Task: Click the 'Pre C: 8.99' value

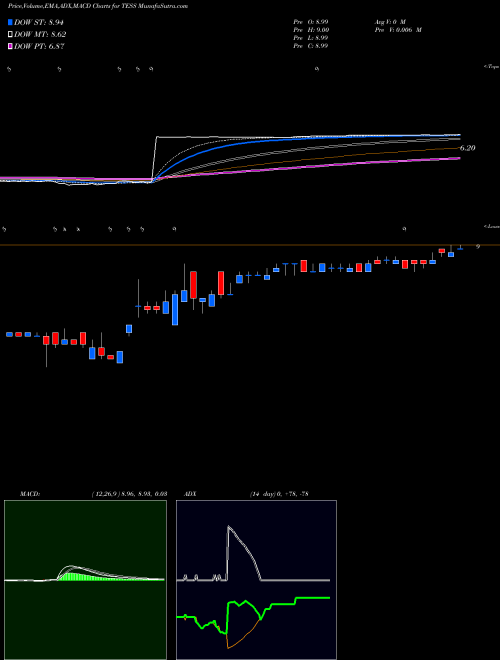Action: pos(311,45)
